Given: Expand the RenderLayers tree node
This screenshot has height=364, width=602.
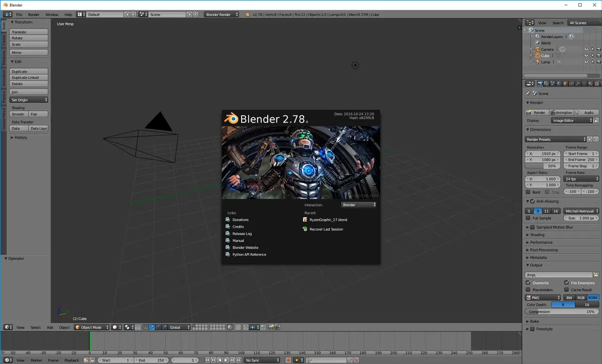Looking at the screenshot, I should [532, 37].
